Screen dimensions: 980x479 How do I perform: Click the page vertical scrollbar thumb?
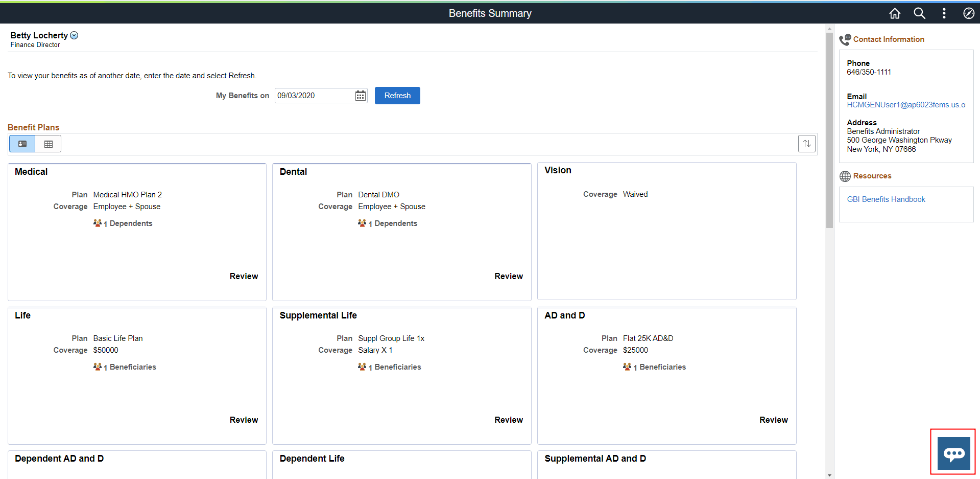click(x=829, y=130)
